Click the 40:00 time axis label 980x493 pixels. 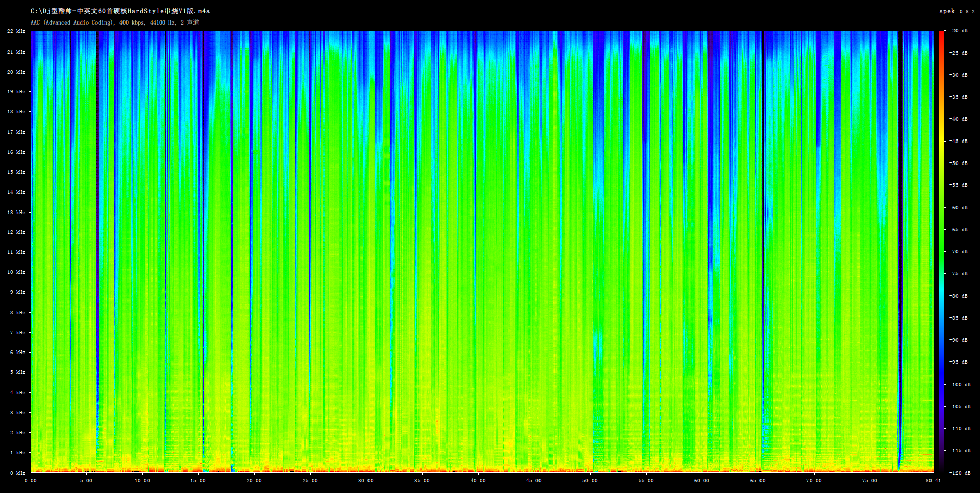coord(478,480)
